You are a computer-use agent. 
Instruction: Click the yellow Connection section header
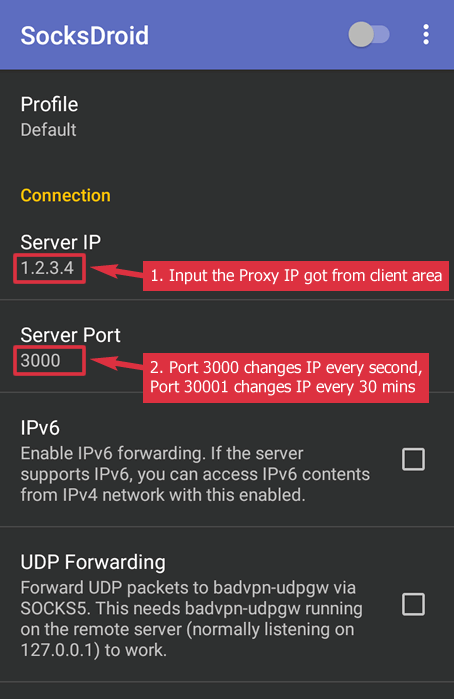(x=66, y=195)
